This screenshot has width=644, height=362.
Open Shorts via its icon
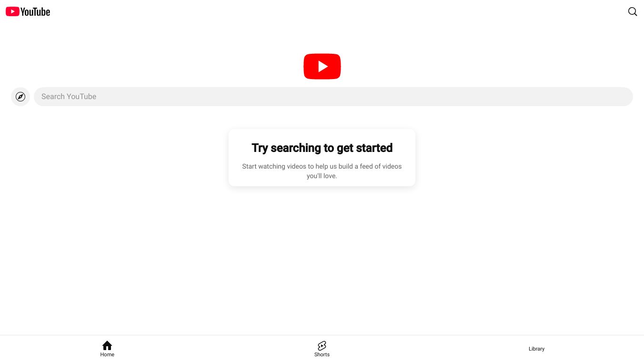coord(322,346)
